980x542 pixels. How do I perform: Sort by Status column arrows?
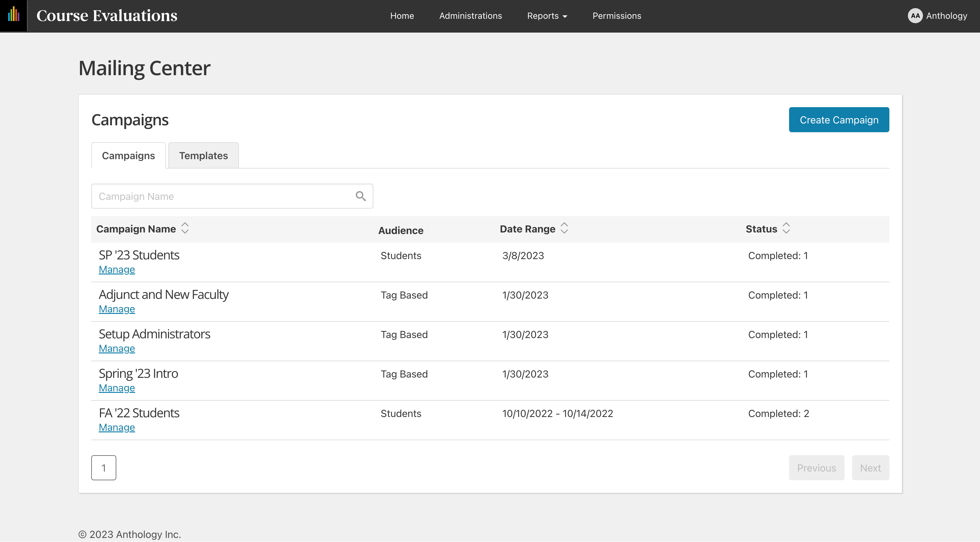click(x=786, y=228)
